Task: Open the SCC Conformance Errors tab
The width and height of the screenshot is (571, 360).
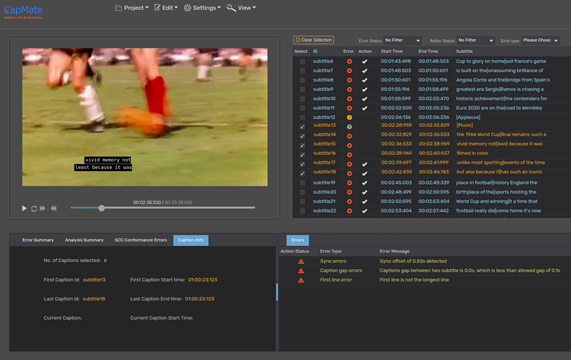Action: pyautogui.click(x=141, y=240)
